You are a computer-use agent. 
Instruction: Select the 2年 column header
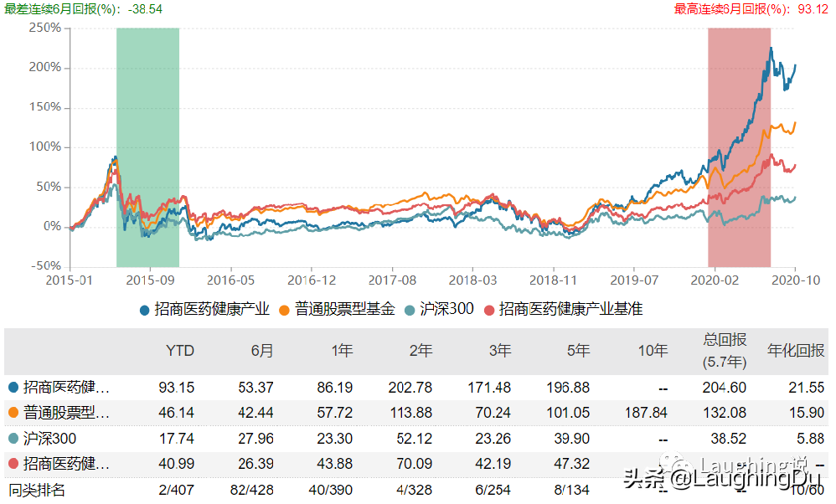pyautogui.click(x=421, y=351)
